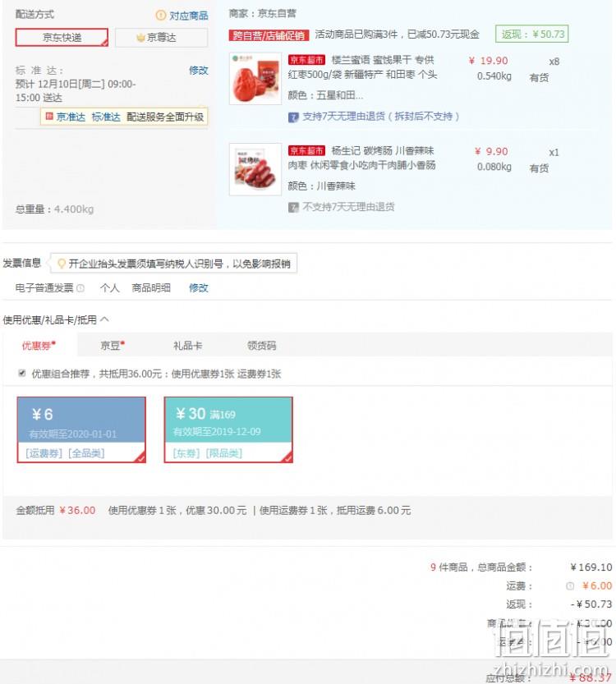The width and height of the screenshot is (616, 684).
Task: Click the crown icon on 京尊达
Action: tap(140, 38)
